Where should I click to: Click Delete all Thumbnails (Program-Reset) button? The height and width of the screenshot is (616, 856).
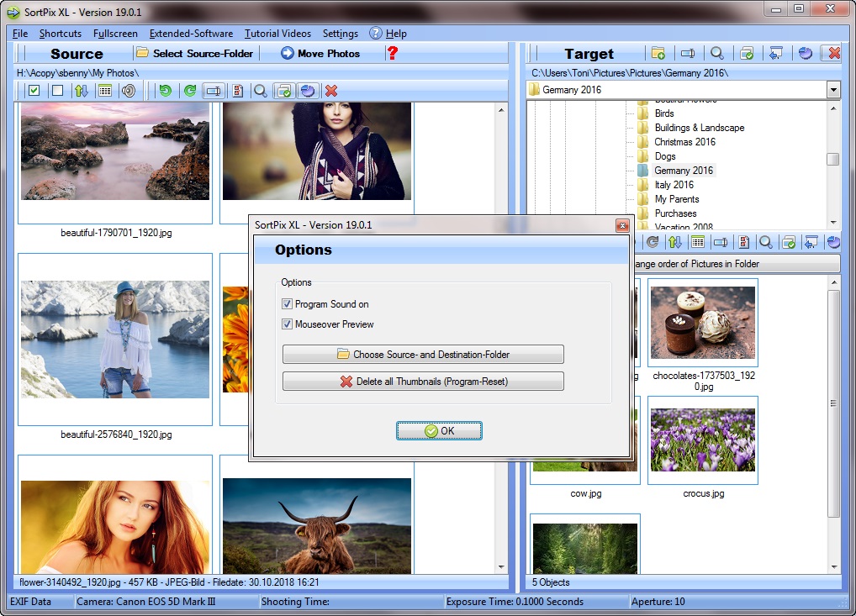[423, 382]
